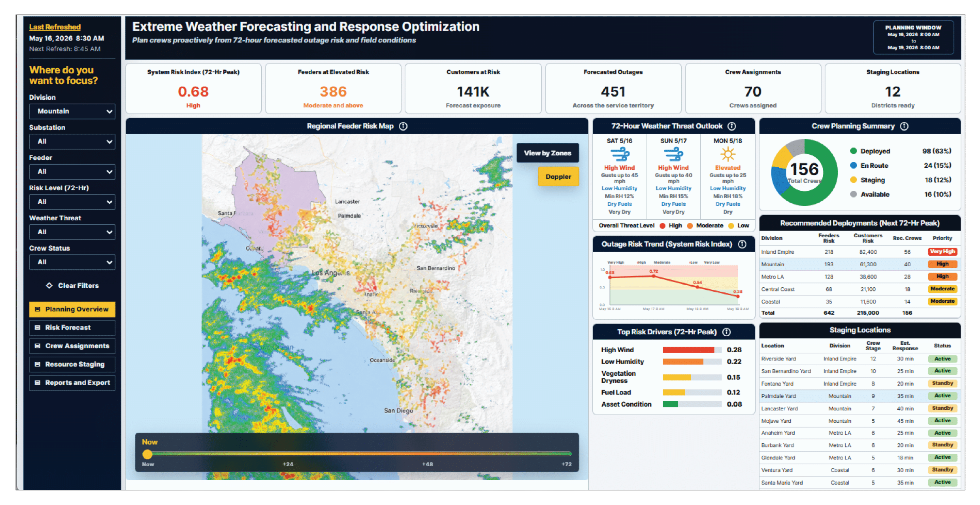The height and width of the screenshot is (505, 980).
Task: Toggle the Doppler map overlay button
Action: pos(558,176)
